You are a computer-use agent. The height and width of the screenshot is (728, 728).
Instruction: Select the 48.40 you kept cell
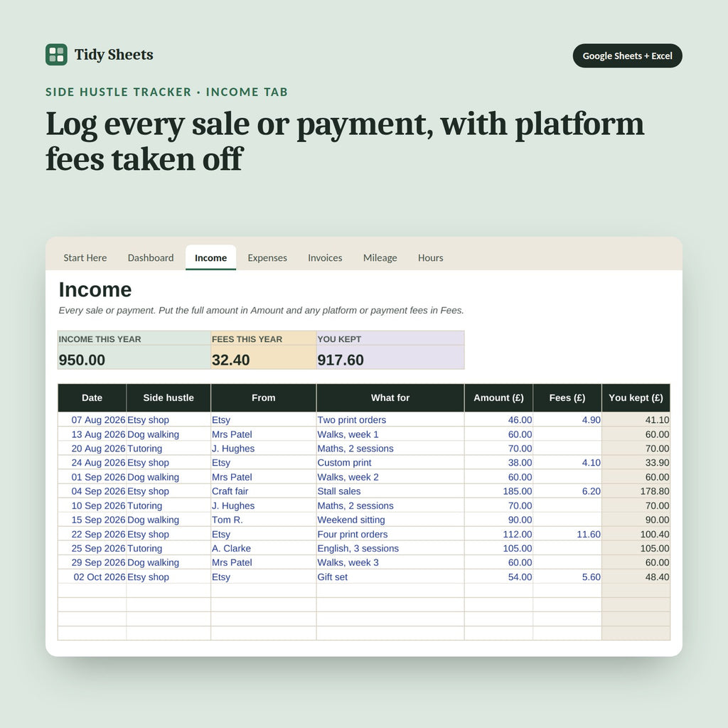coord(636,577)
